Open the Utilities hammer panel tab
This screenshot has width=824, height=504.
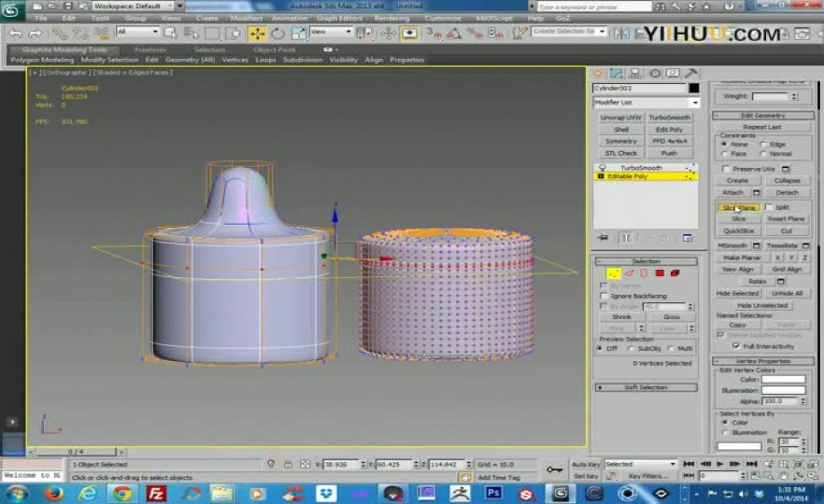point(691,74)
